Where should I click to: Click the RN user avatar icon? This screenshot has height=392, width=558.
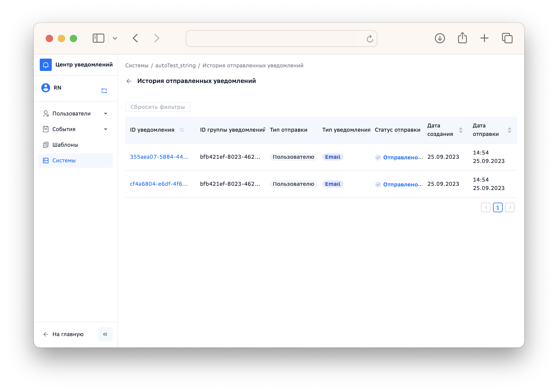(x=46, y=88)
